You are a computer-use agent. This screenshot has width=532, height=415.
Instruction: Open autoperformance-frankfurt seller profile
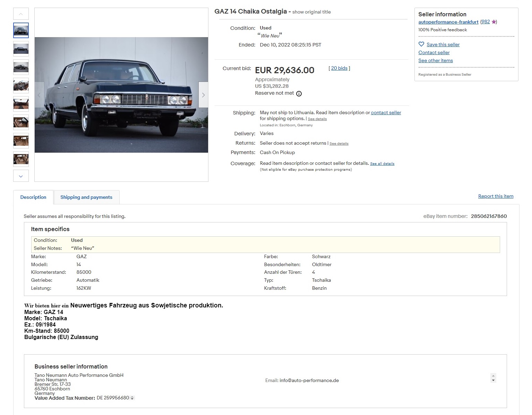click(448, 22)
